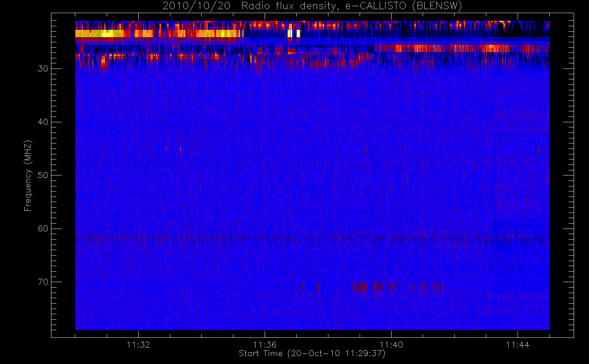
Task: Click the '70' frequency tick label
Action: pos(43,282)
